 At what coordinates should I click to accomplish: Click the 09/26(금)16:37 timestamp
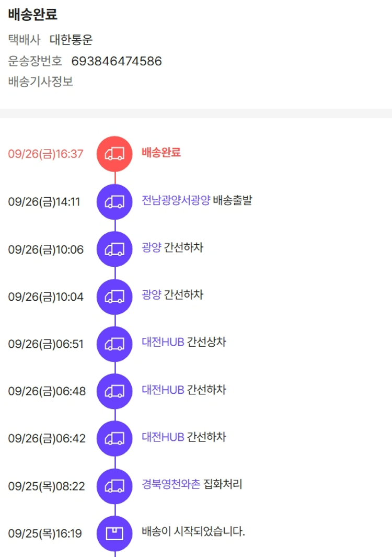(45, 154)
